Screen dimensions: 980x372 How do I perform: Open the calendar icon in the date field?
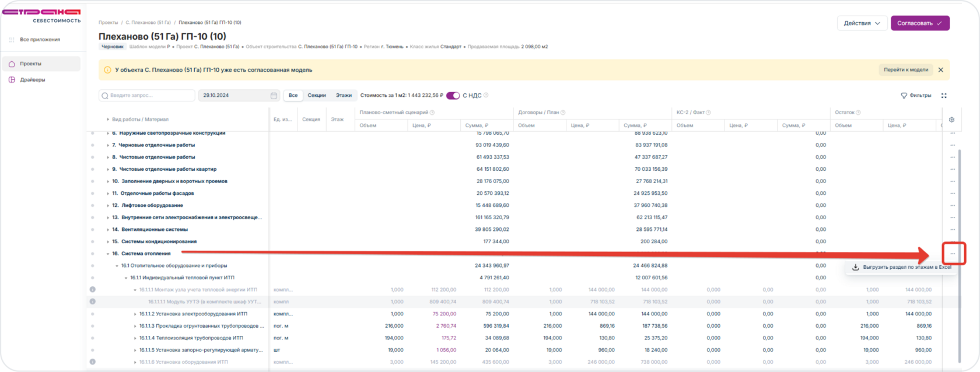274,96
